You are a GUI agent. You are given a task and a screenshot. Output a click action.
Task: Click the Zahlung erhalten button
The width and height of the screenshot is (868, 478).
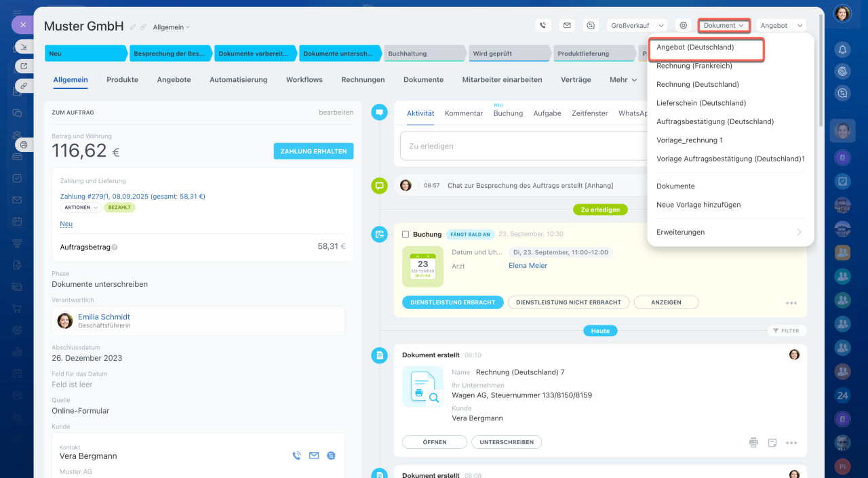pos(313,151)
